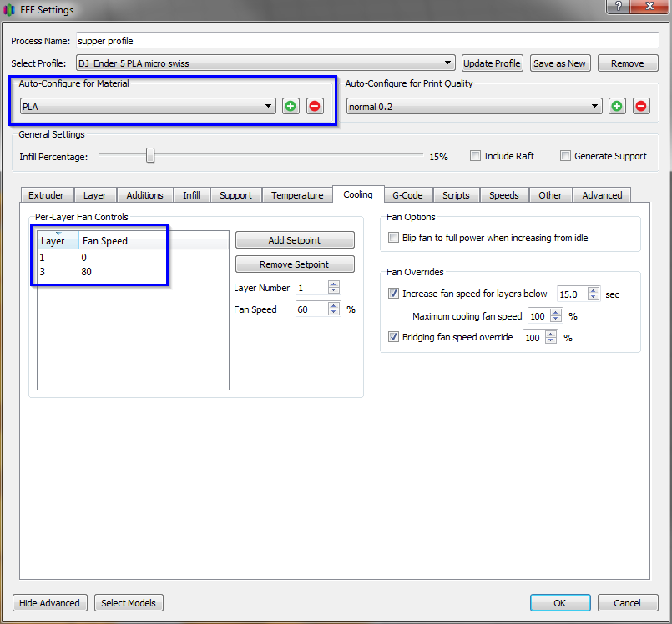Open the Other tab
The width and height of the screenshot is (672, 624).
[550, 195]
